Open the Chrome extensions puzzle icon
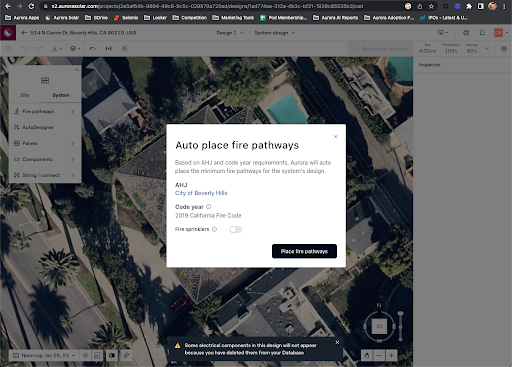 469,6
